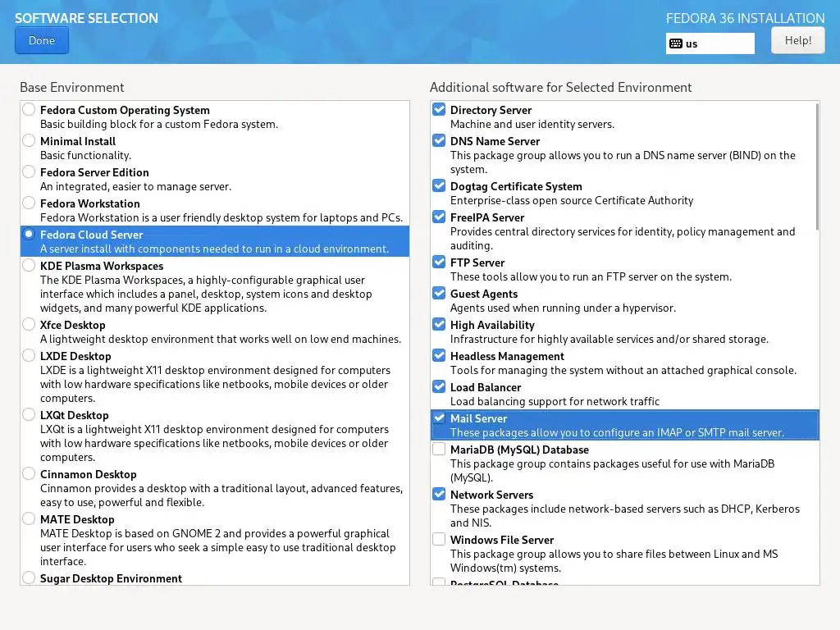Toggle the Mail Server checkbox
The width and height of the screenshot is (840, 630).
[439, 418]
